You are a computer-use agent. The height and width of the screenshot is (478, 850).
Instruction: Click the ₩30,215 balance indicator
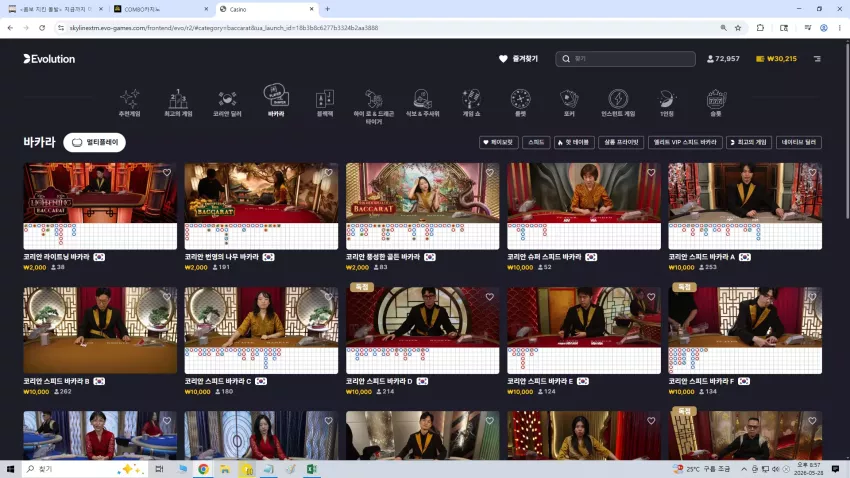click(x=776, y=59)
